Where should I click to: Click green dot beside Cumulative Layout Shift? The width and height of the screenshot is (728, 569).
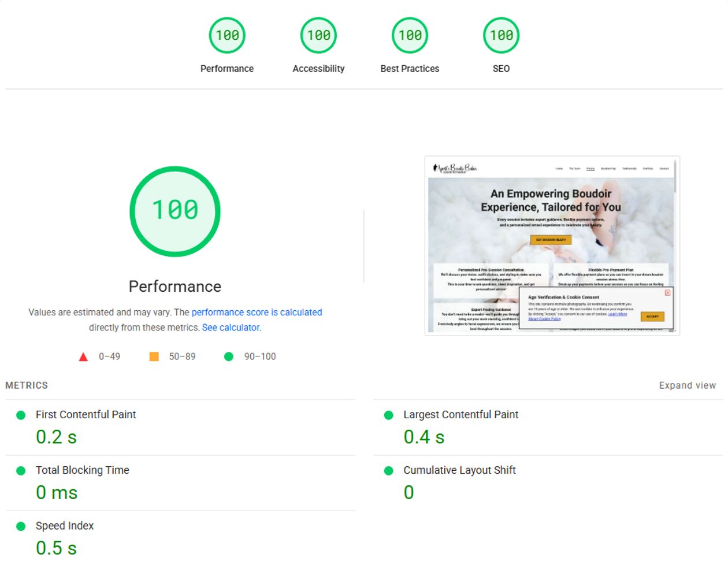(389, 470)
